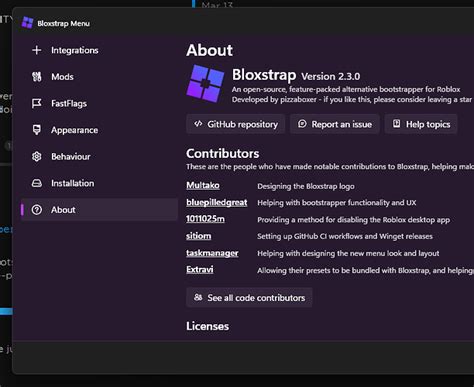Click the Bloxstrap logo in title bar
The height and width of the screenshot is (387, 474).
(27, 23)
